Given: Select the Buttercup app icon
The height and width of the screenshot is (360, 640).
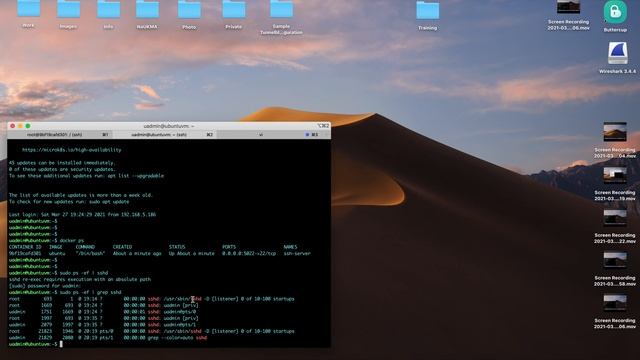Looking at the screenshot, I should [615, 12].
